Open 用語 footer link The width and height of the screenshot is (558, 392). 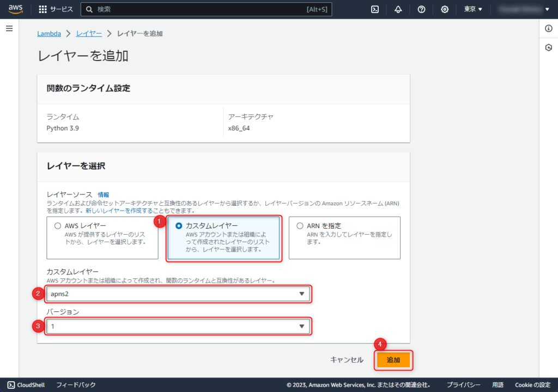[x=498, y=385]
